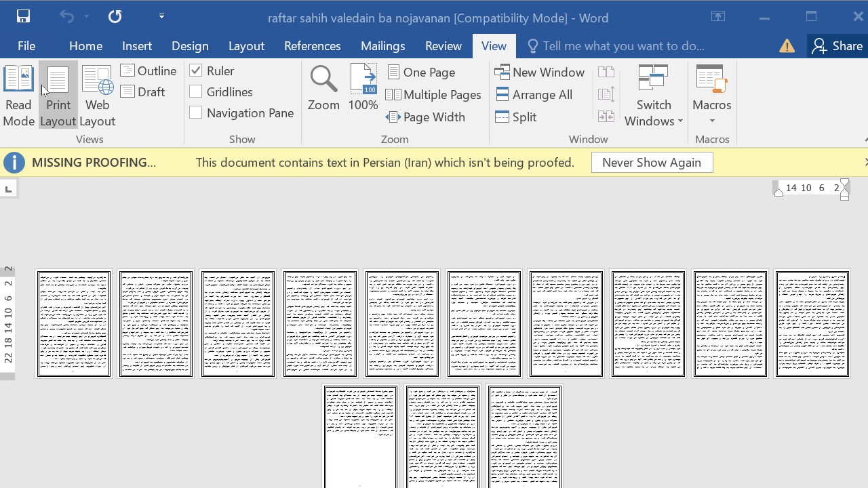Select Print Layout view
Screen dimensions: 868x488
pyautogui.click(x=58, y=96)
